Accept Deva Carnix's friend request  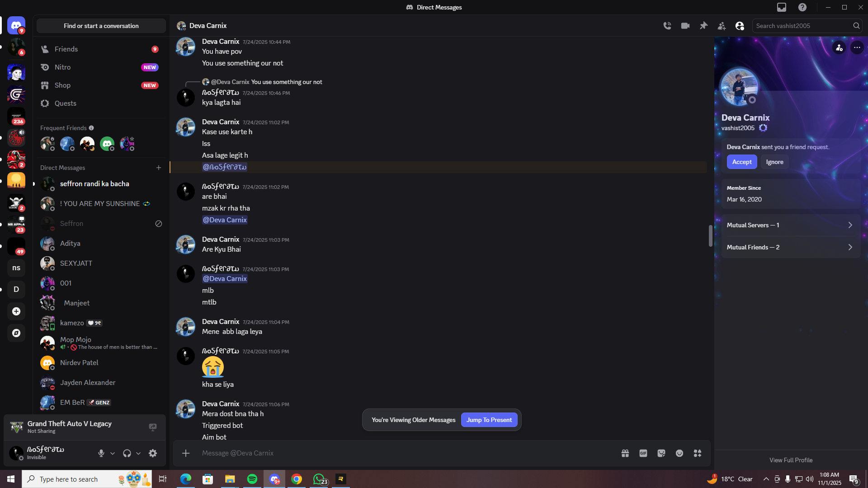741,162
